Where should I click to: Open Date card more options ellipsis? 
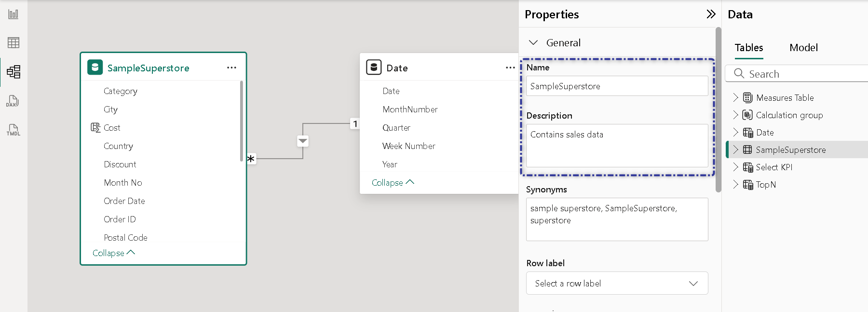point(510,68)
